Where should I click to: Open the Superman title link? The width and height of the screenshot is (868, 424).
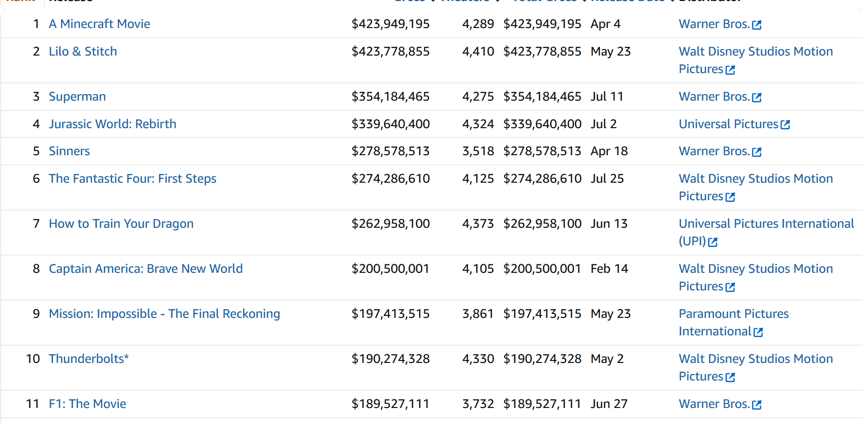(x=77, y=97)
